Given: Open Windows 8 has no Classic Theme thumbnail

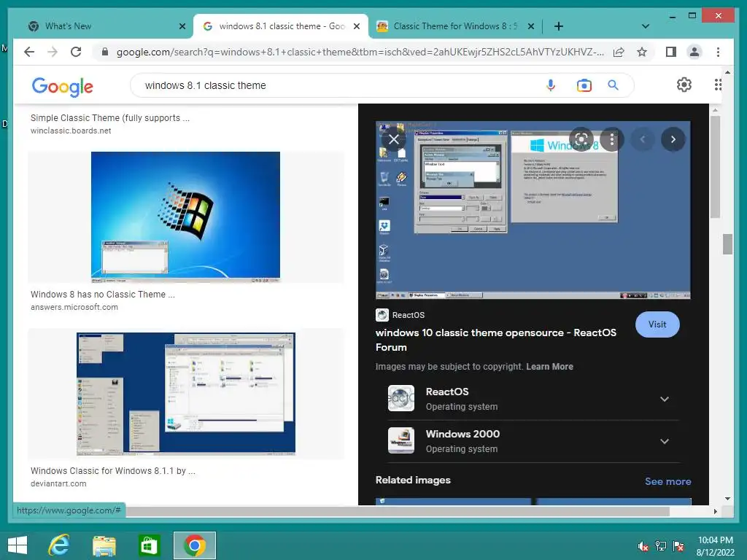Looking at the screenshot, I should (185, 217).
